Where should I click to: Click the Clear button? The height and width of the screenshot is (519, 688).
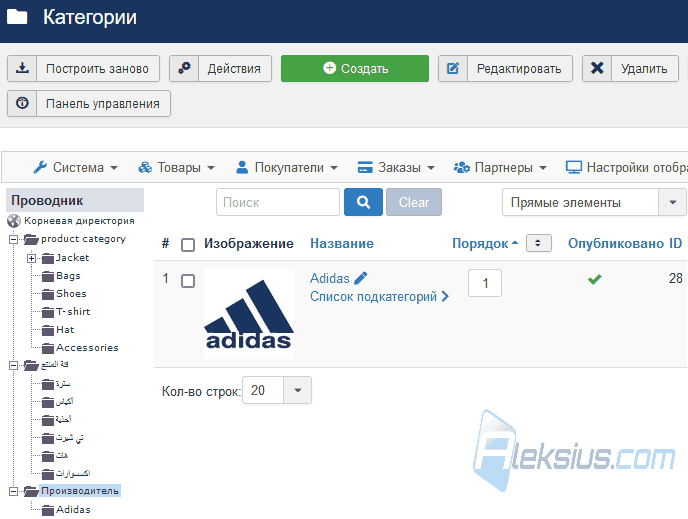[414, 202]
